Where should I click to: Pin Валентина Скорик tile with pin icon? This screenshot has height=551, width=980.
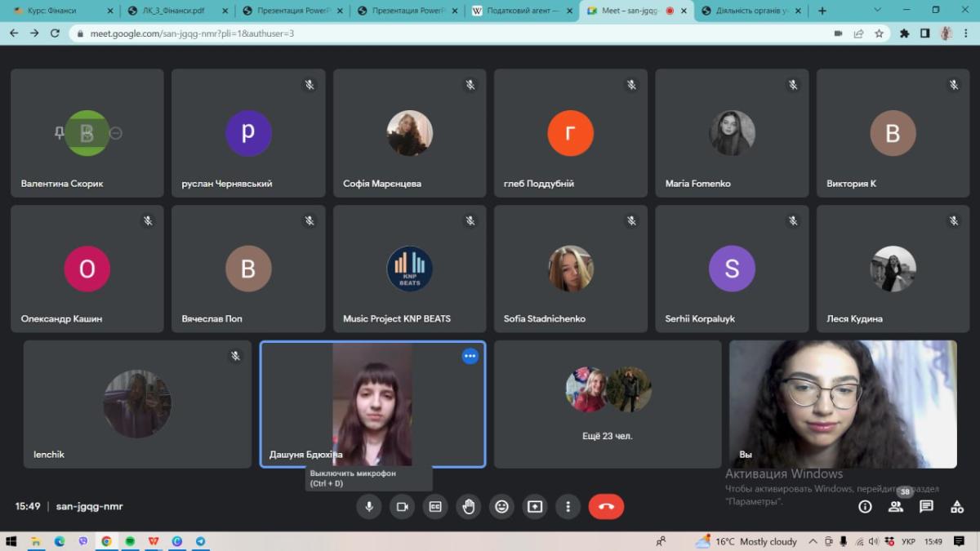[59, 133]
